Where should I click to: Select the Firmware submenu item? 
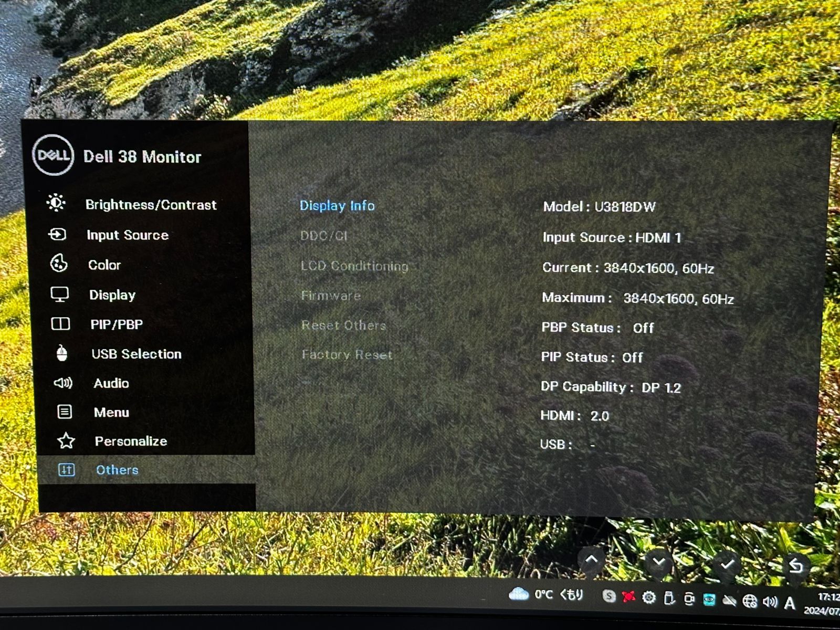coord(331,296)
